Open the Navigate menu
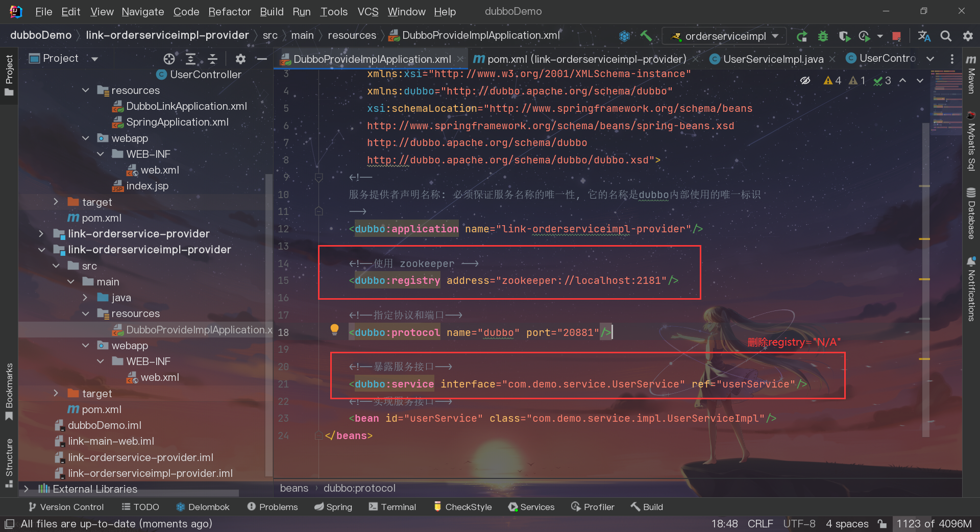 (142, 12)
